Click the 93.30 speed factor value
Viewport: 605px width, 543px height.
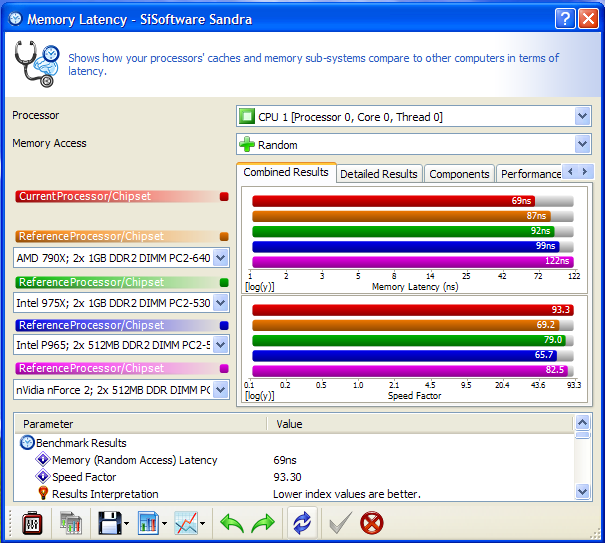(x=287, y=477)
